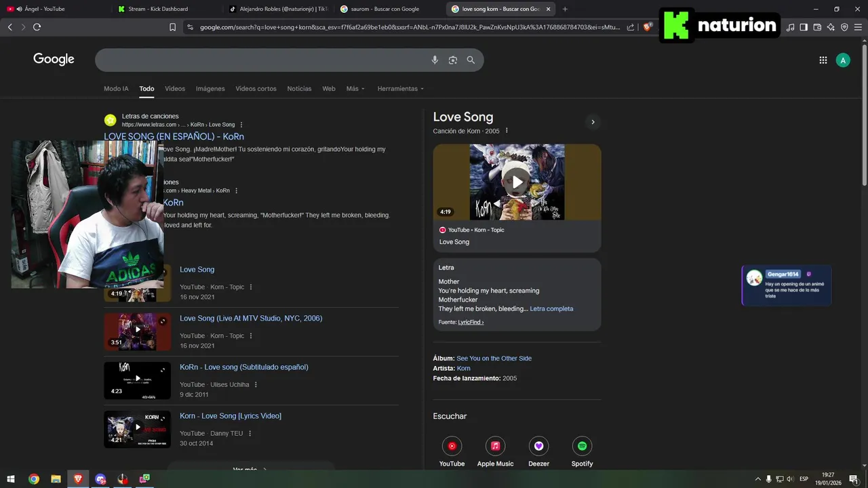Toggle the browser sidebar panel icon
Viewport: 868px width, 488px height.
(804, 27)
